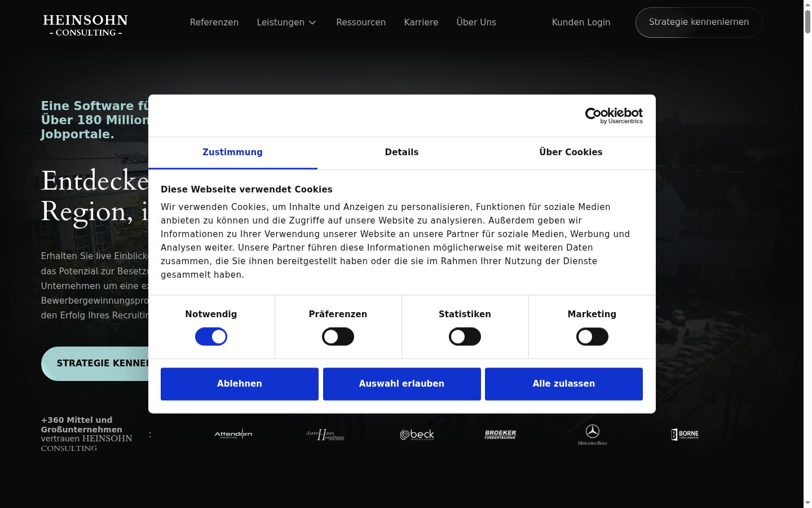This screenshot has width=812, height=508.
Task: Click the Broeker Fördertechnik logo
Action: [500, 434]
